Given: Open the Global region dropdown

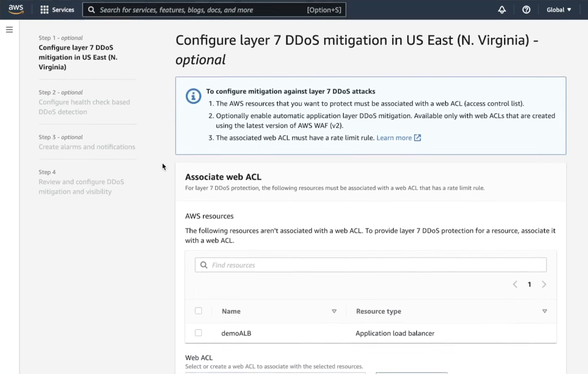Looking at the screenshot, I should pos(559,10).
